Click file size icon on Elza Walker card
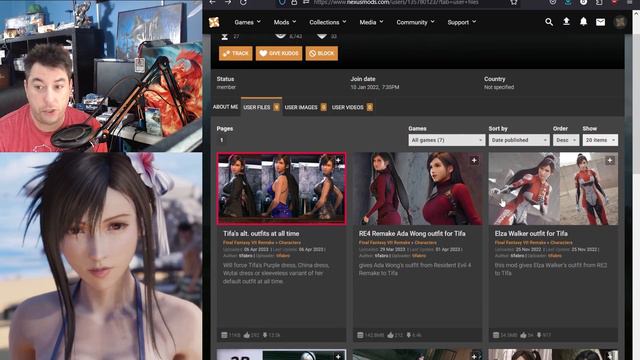The height and width of the screenshot is (360, 640). pyautogui.click(x=496, y=335)
